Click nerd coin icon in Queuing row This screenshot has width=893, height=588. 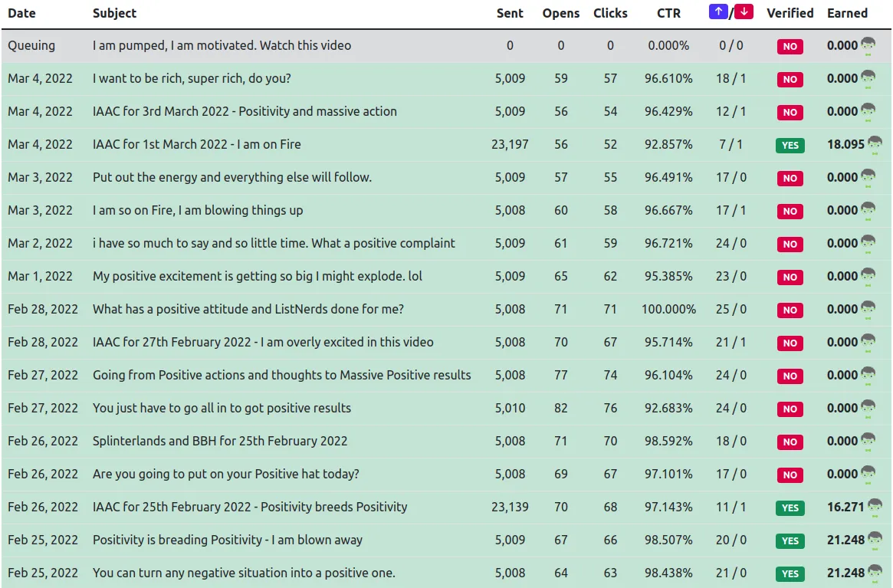[x=868, y=45]
